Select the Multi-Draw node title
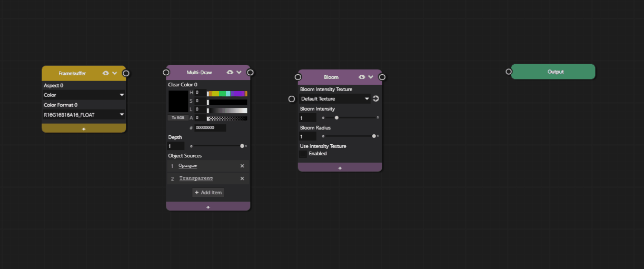The image size is (644, 269). click(x=199, y=72)
